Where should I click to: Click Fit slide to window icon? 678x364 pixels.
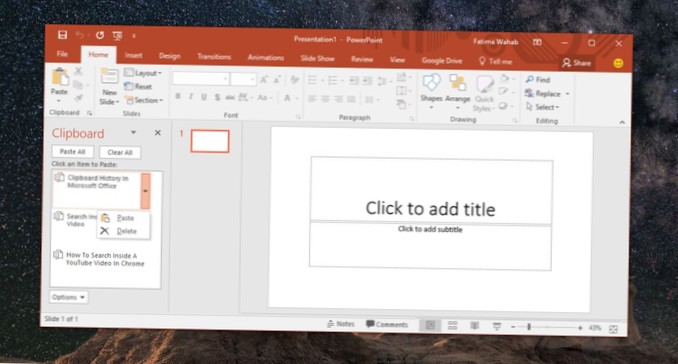coord(613,329)
